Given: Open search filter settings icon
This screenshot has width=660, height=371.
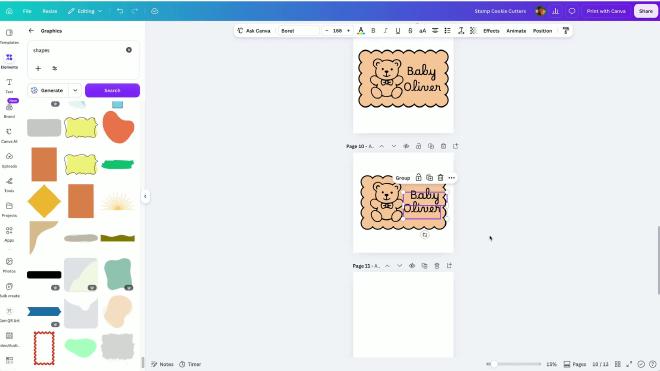Looking at the screenshot, I should click(55, 68).
